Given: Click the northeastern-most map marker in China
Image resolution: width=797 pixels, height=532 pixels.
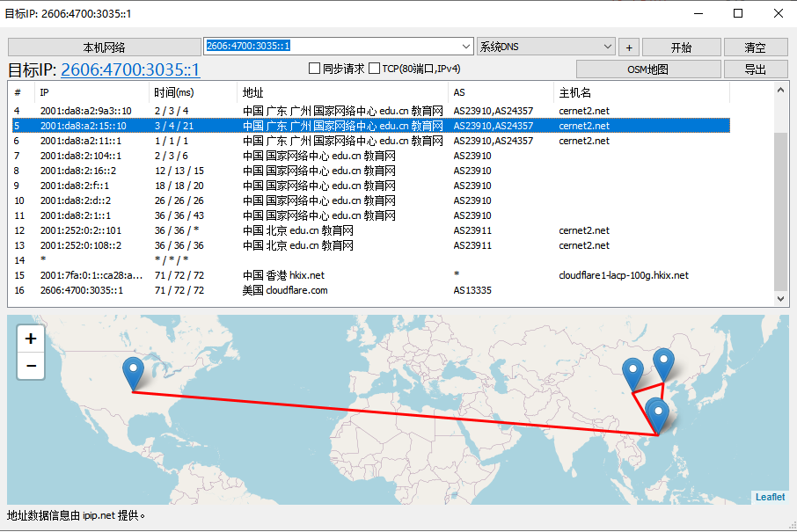Looking at the screenshot, I should (664, 362).
